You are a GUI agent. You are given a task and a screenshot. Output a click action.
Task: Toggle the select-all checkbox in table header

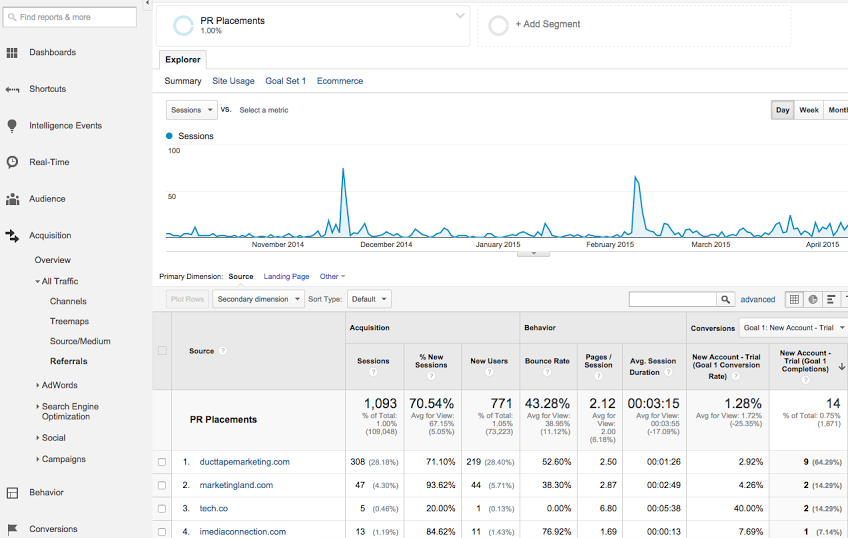point(162,351)
